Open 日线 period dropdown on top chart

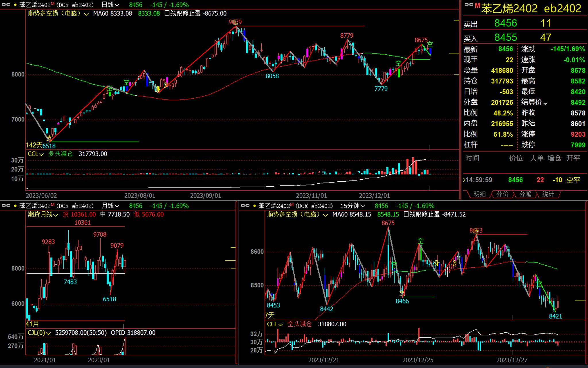point(111,5)
